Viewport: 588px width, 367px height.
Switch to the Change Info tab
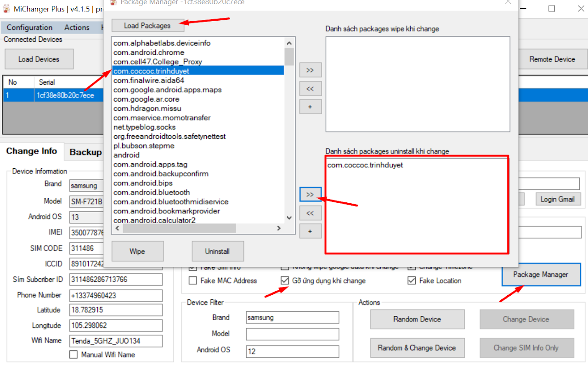pos(32,151)
